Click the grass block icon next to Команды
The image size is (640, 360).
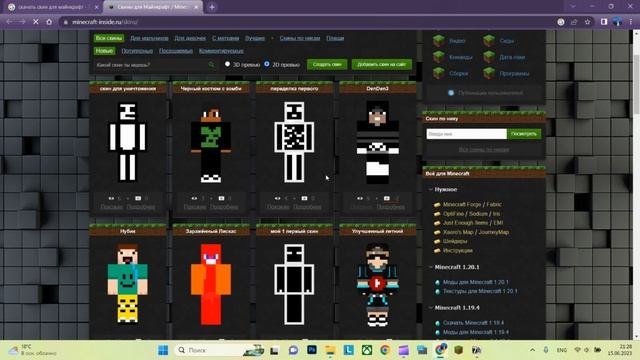(439, 57)
